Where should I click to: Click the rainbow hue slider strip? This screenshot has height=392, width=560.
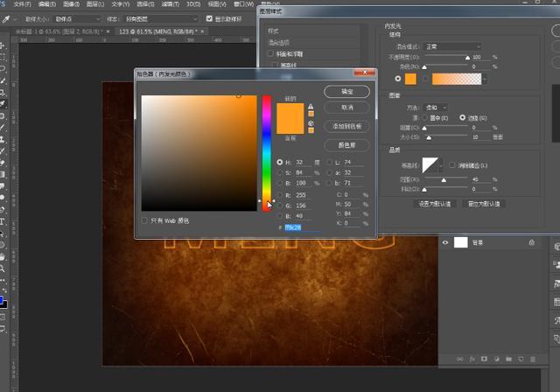click(x=266, y=153)
